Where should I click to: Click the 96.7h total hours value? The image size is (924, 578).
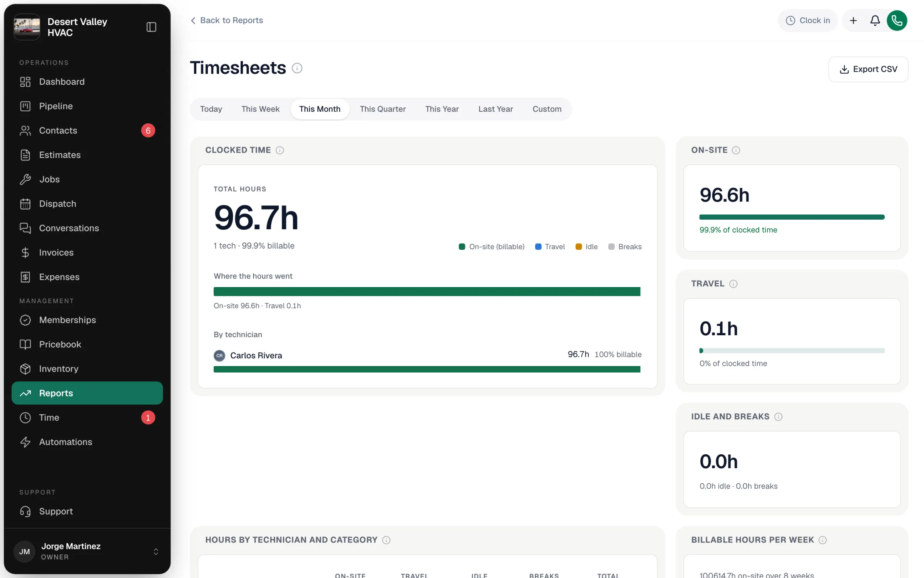tap(256, 218)
